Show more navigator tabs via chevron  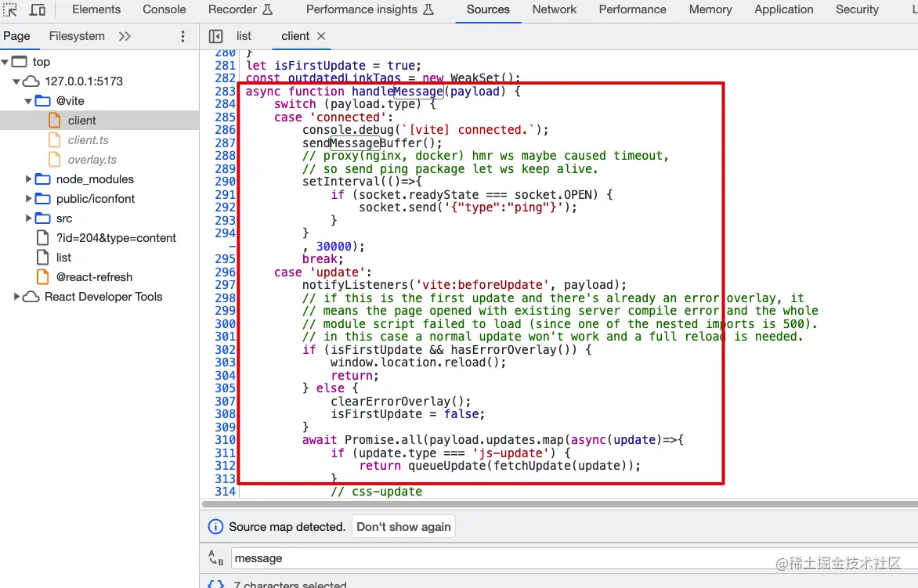[125, 36]
